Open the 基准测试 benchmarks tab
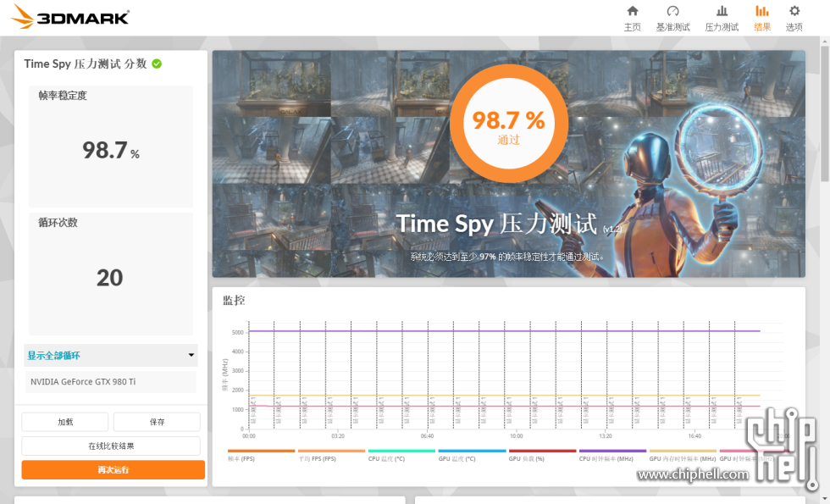The image size is (830, 504). [x=672, y=19]
